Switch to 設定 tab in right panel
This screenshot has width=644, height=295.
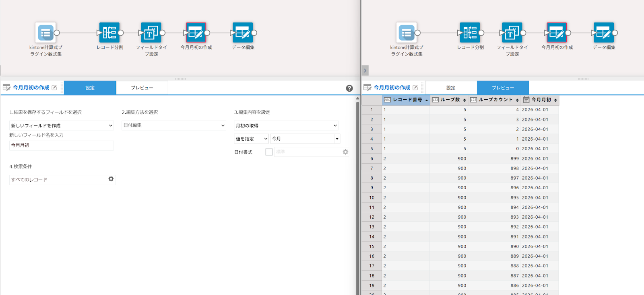coord(451,88)
